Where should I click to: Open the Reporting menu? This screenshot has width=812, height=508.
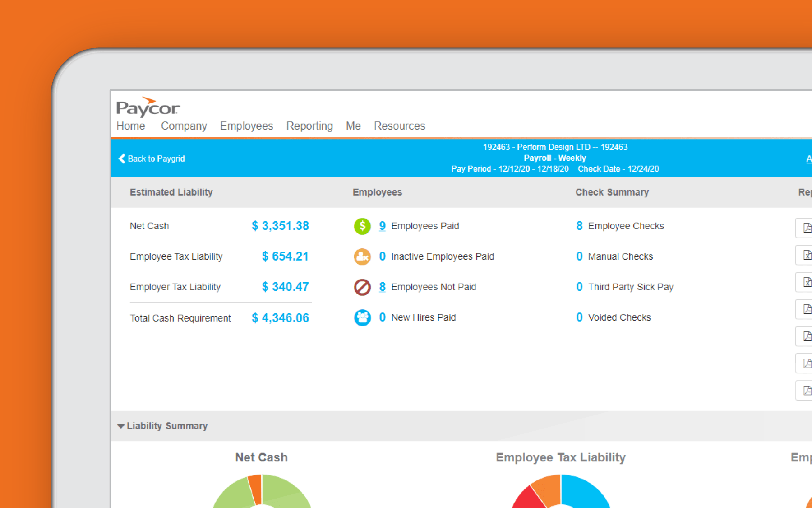point(309,126)
